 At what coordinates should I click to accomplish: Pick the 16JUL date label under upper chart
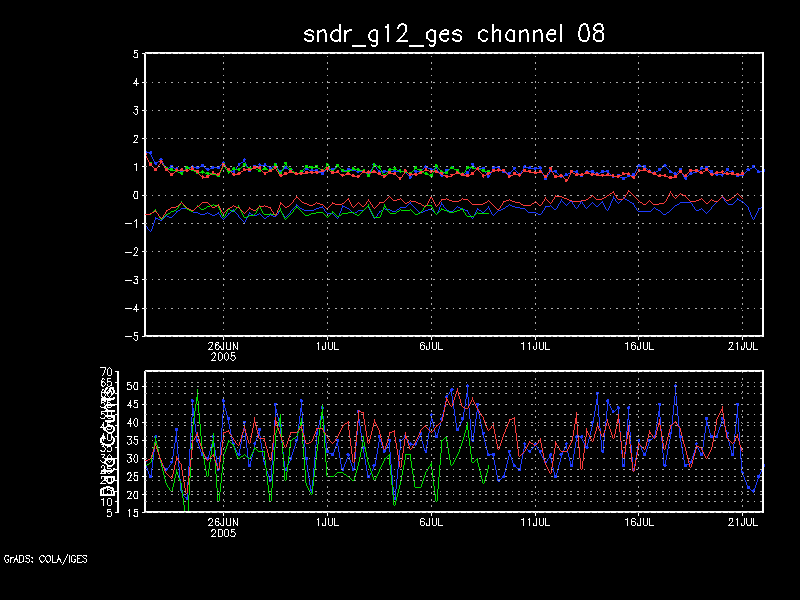[639, 345]
